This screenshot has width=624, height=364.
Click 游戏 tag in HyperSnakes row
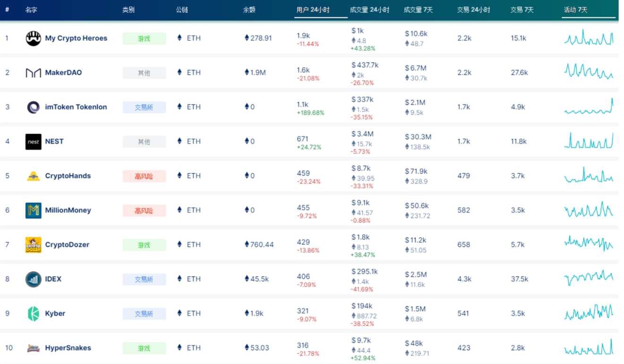click(x=144, y=349)
